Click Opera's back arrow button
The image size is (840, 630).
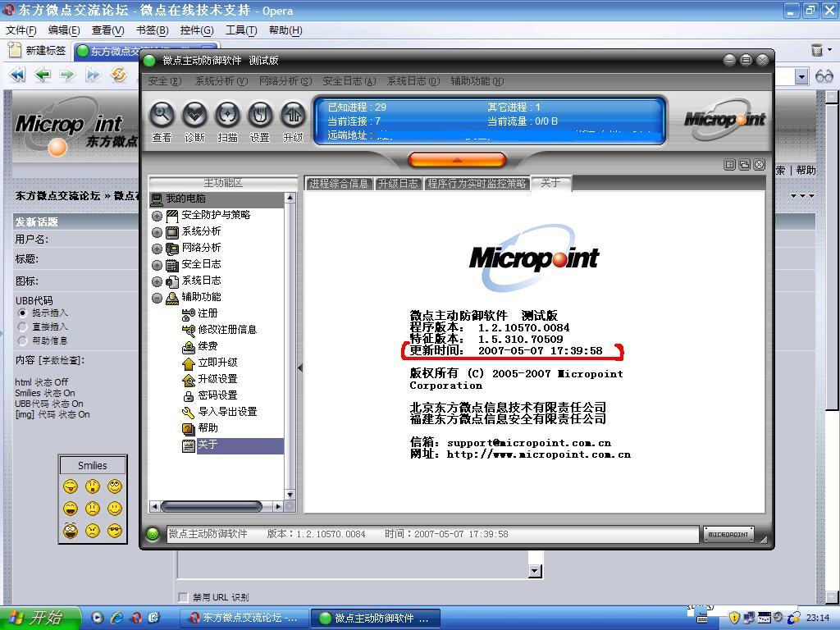43,75
